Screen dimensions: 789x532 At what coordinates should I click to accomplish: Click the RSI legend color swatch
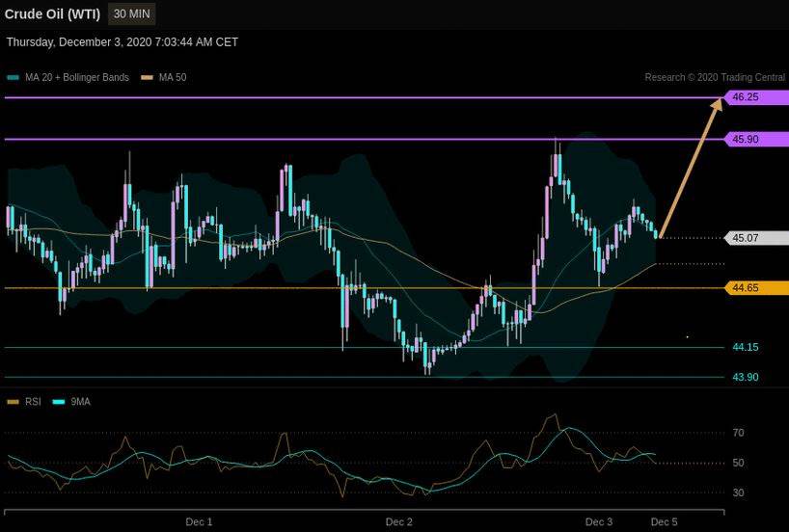tap(14, 402)
